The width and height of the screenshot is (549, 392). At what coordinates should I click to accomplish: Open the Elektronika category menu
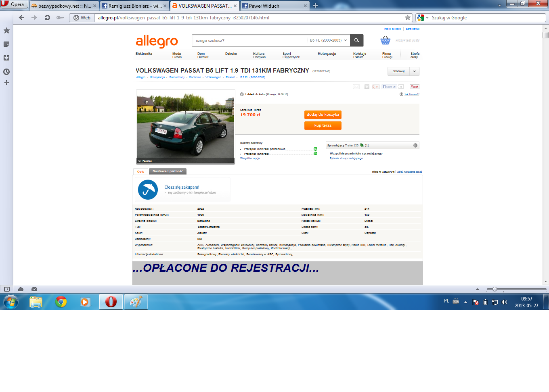144,54
